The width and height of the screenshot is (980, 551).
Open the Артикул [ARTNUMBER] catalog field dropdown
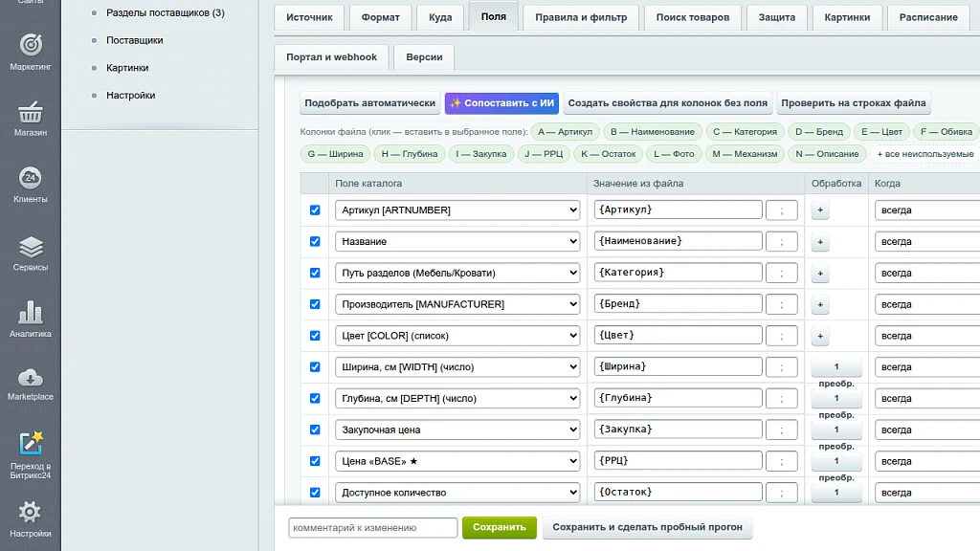click(x=457, y=209)
